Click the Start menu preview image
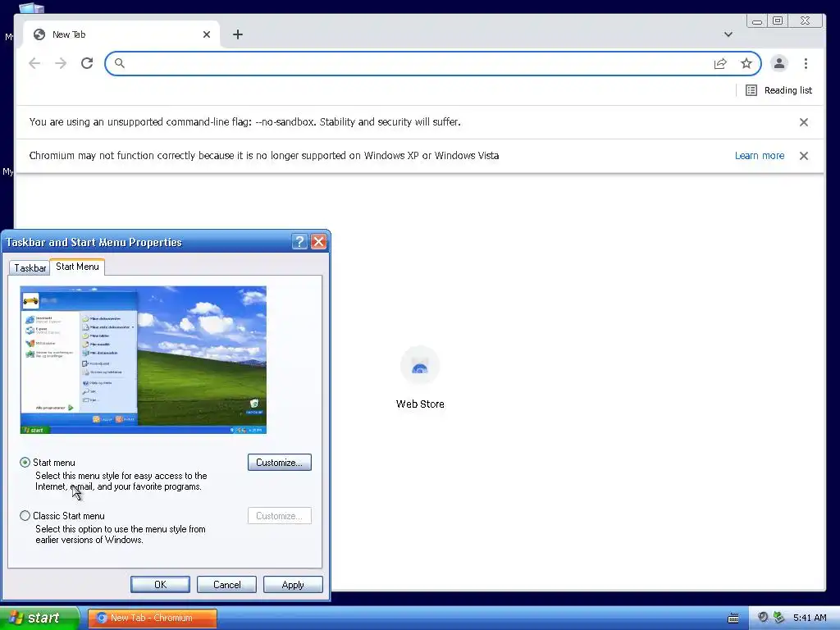Screen dimensions: 840x630 [x=143, y=359]
